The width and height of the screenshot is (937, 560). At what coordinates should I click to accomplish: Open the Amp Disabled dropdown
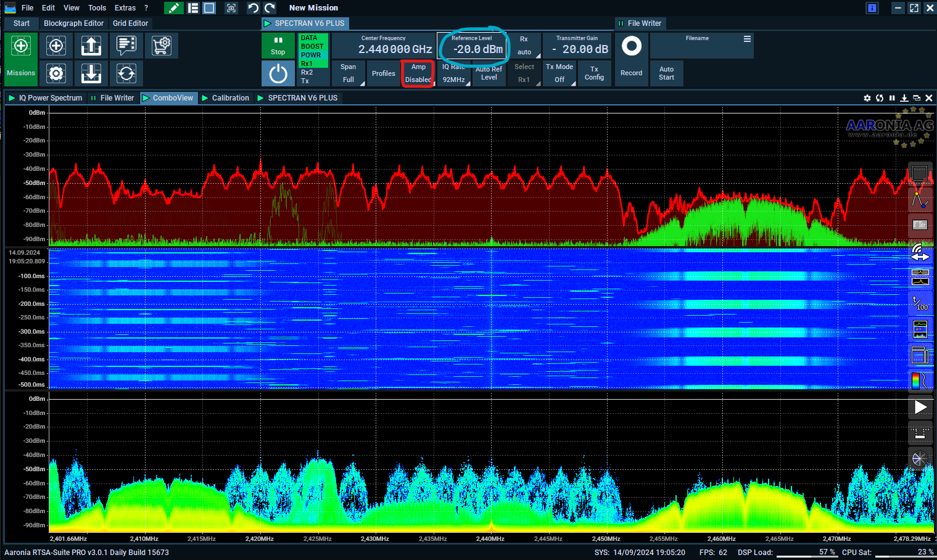418,73
